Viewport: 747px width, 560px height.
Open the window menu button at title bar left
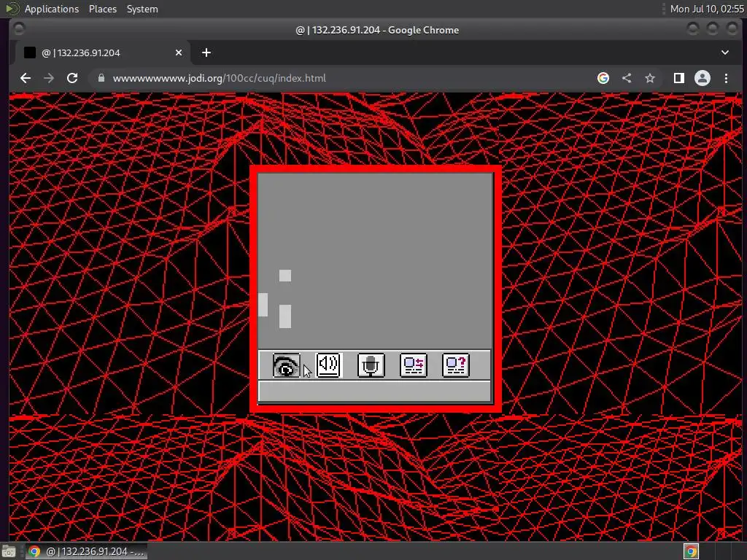pyautogui.click(x=19, y=29)
